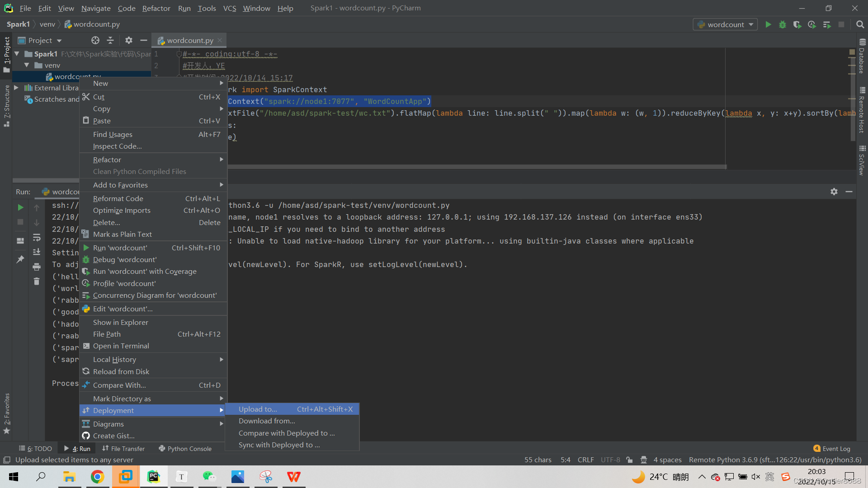Run wordcount with the green play toolbar icon
The image size is (868, 488).
(x=768, y=24)
